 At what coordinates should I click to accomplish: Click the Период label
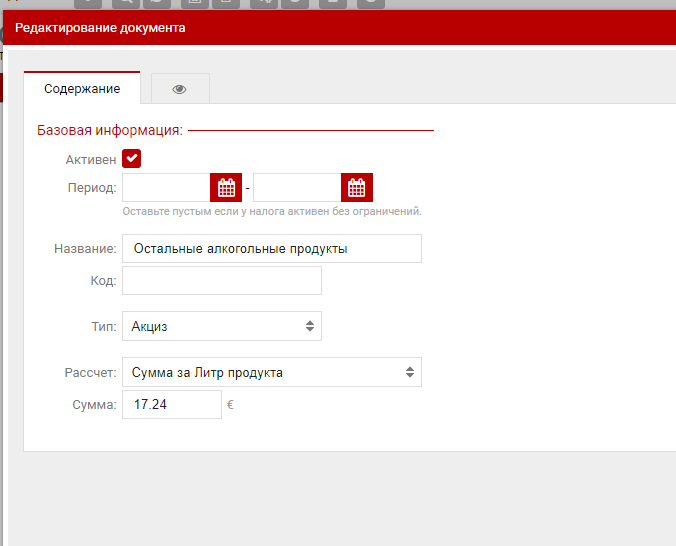coord(92,187)
